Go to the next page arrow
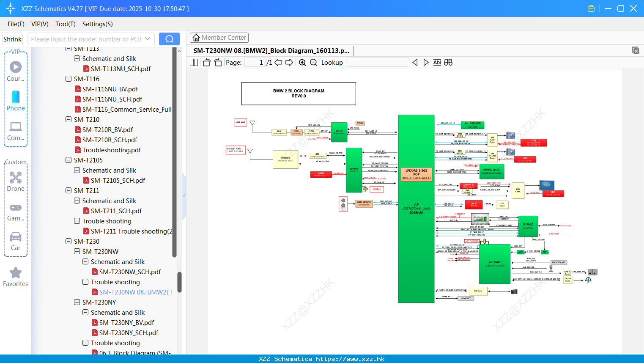Image resolution: width=644 pixels, height=363 pixels. pos(289,62)
